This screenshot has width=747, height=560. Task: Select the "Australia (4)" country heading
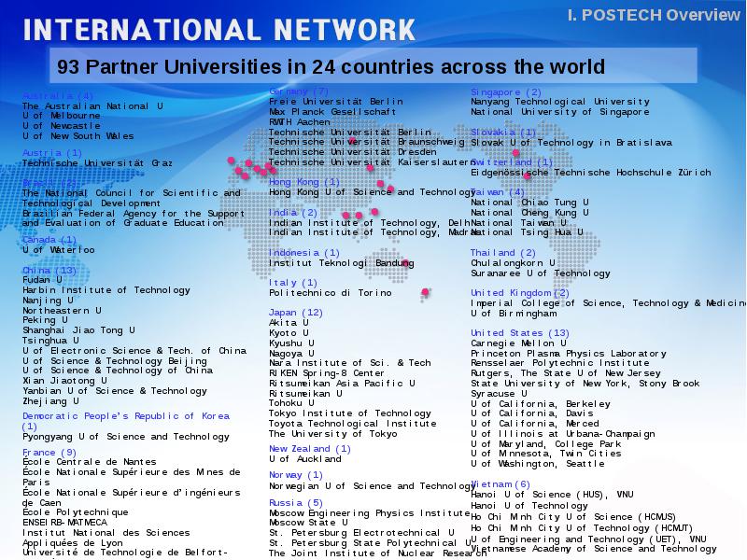58,96
